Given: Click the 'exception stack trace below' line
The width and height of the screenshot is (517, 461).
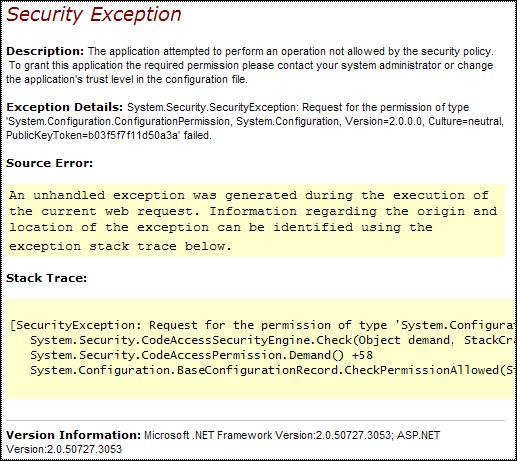Looking at the screenshot, I should (120, 246).
